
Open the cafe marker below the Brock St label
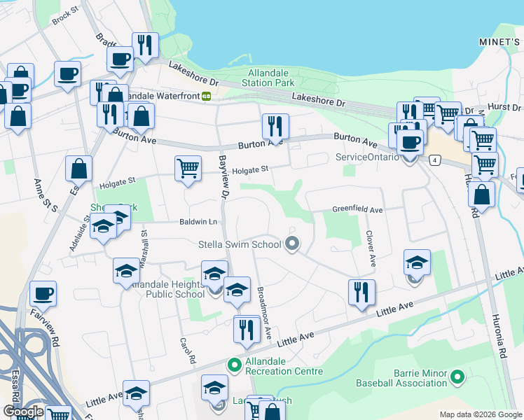tap(67, 75)
